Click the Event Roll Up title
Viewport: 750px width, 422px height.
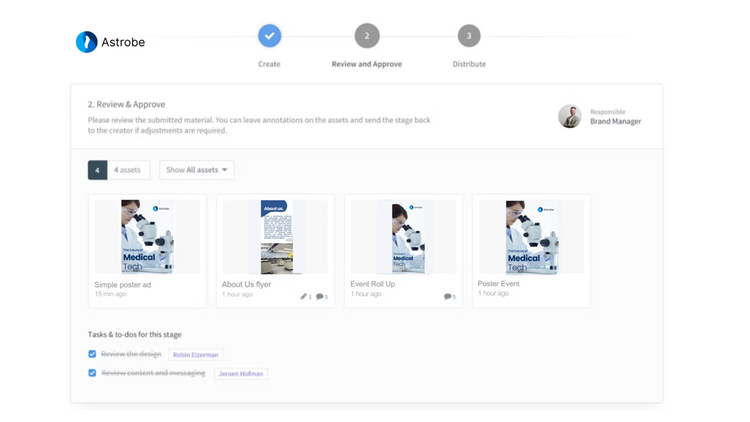tap(373, 284)
